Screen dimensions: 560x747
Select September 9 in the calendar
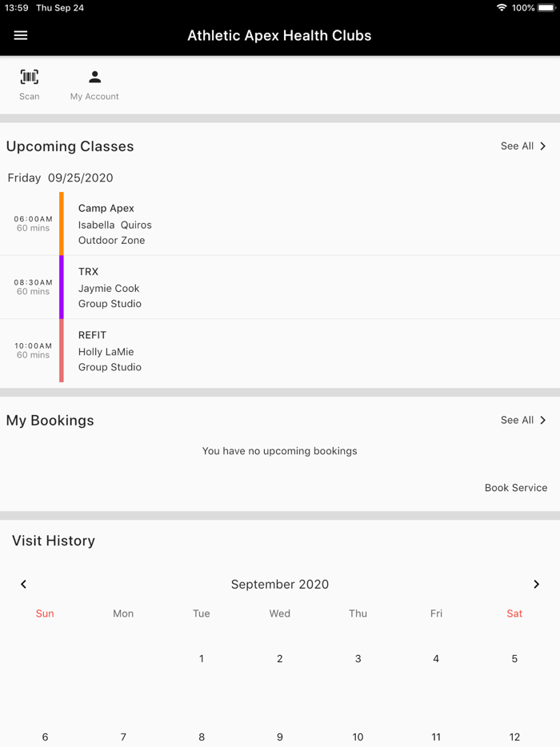[280, 737]
